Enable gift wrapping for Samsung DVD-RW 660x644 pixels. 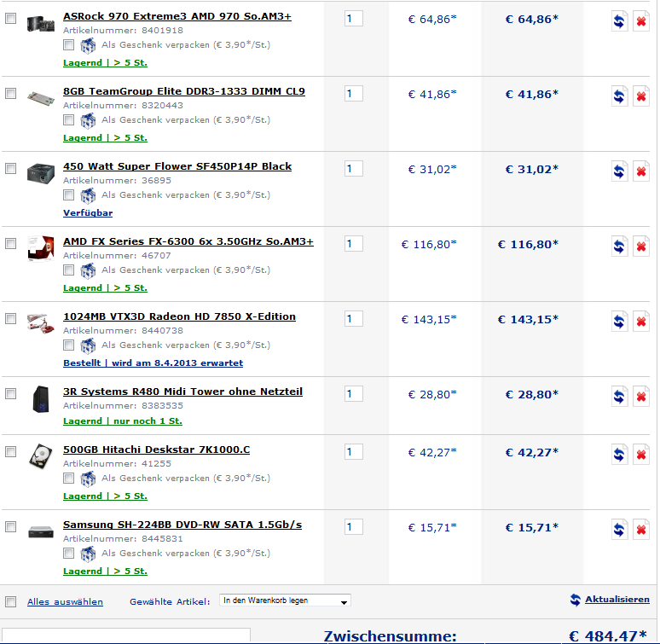pos(68,553)
